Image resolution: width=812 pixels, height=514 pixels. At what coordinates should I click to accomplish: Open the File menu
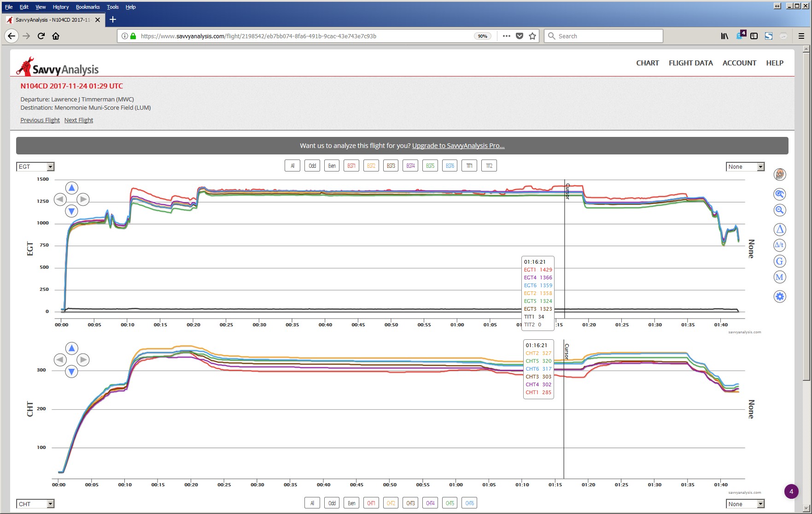pyautogui.click(x=9, y=7)
